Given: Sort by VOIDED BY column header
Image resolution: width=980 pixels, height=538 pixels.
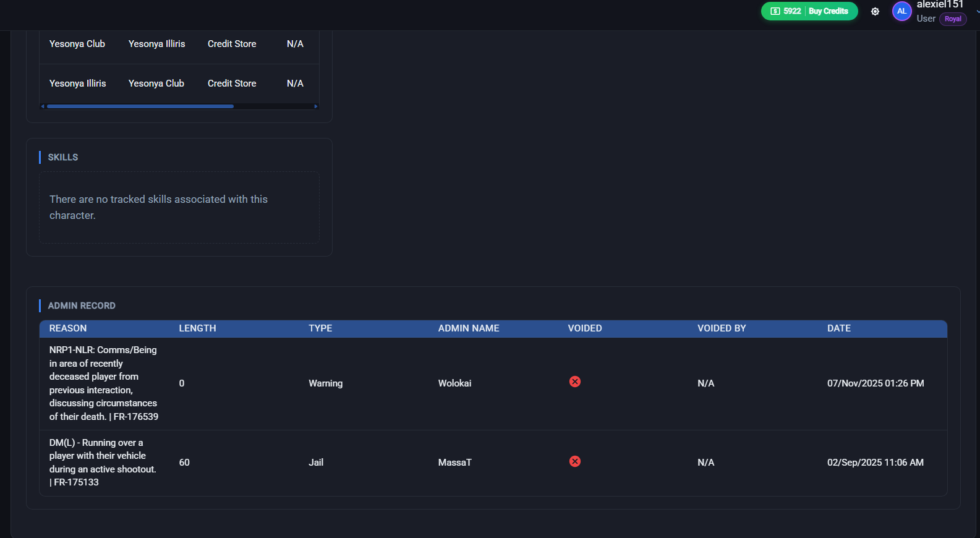Looking at the screenshot, I should (722, 328).
